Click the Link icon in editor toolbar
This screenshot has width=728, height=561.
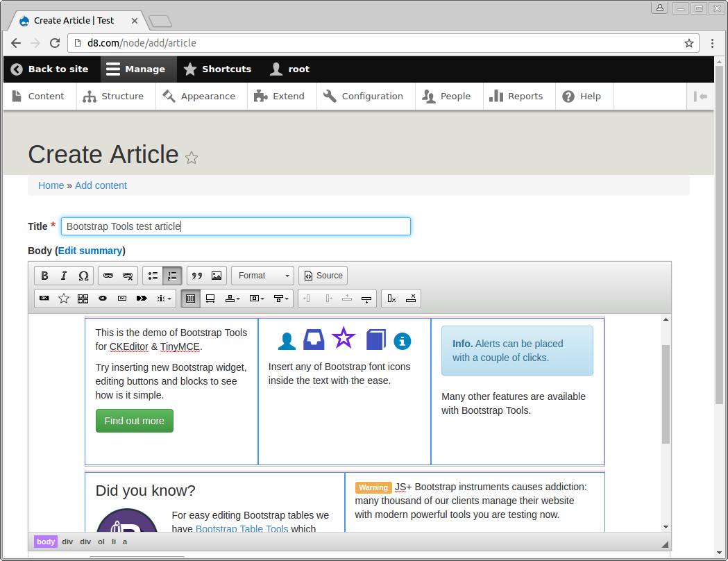pos(108,276)
